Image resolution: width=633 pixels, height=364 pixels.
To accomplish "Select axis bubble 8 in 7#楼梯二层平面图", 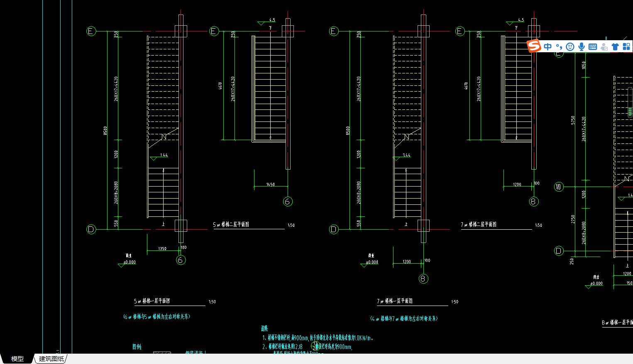I will 534,201.
